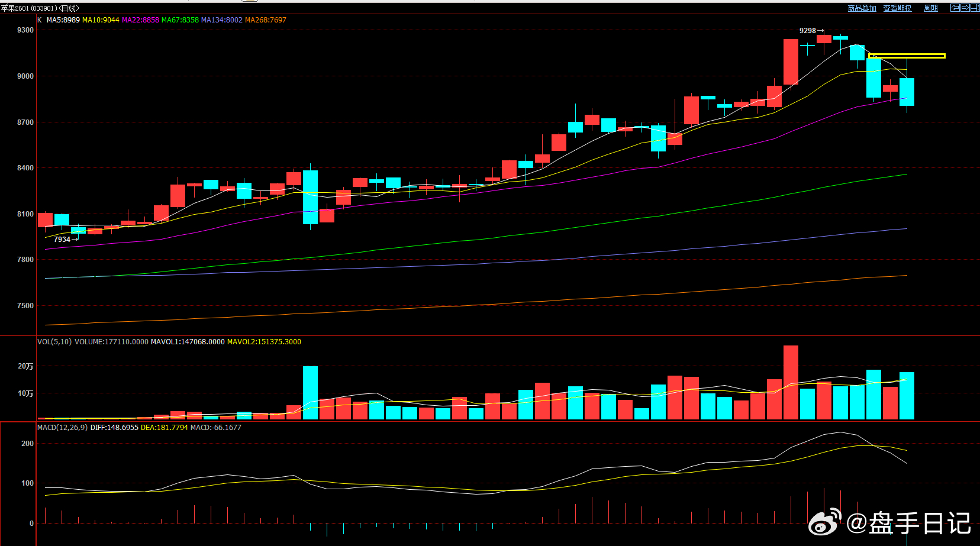Click the MACD:-66.1677 readout

click(215, 428)
